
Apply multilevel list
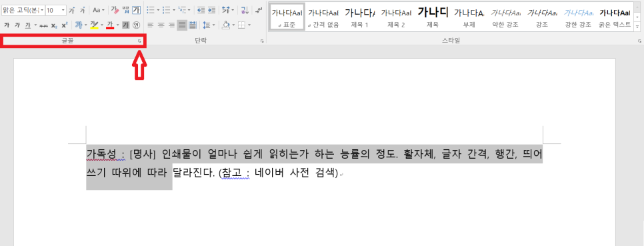(183, 10)
